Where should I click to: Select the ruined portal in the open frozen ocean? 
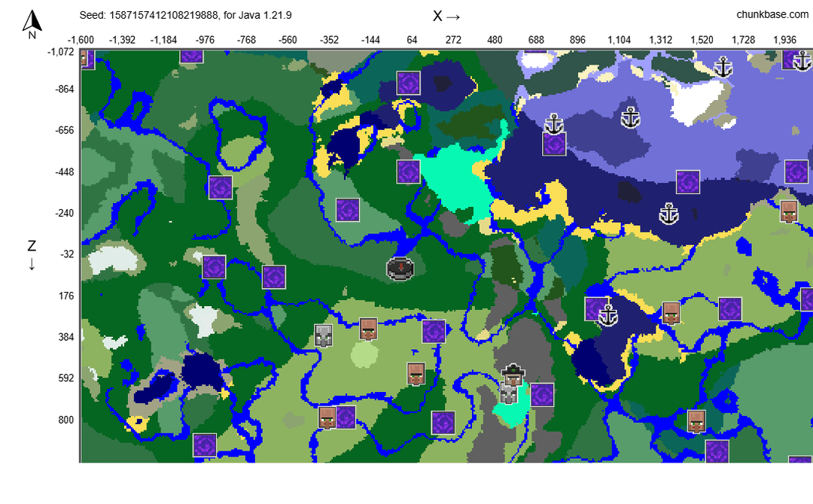[x=687, y=182]
